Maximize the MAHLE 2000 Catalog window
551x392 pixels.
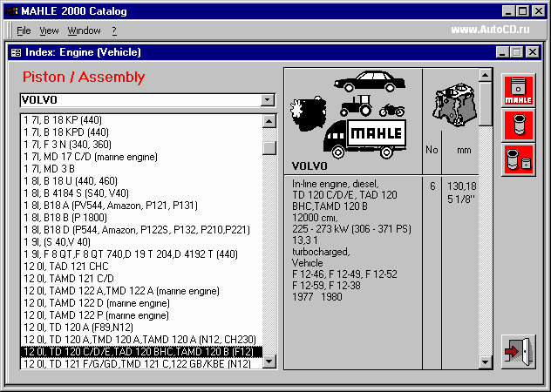click(523, 11)
